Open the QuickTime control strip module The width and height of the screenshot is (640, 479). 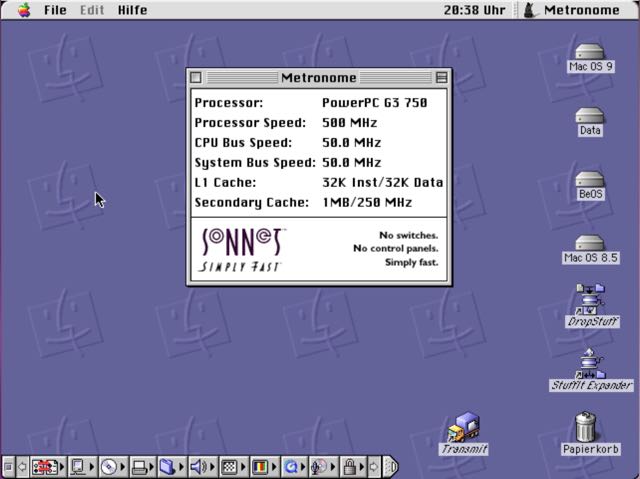294,466
